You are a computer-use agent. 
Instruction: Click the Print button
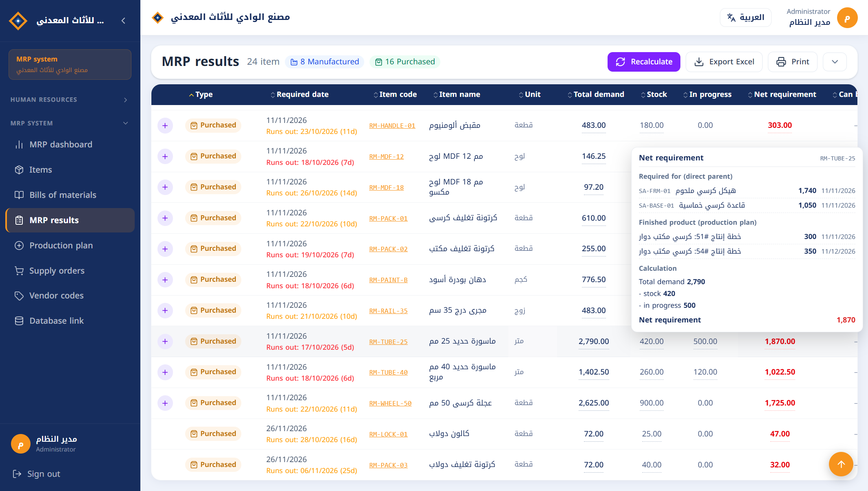pos(792,62)
